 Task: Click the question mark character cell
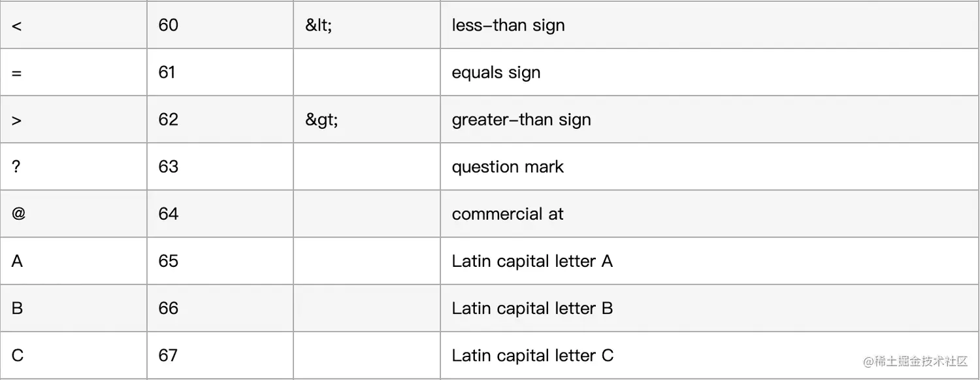(x=16, y=167)
